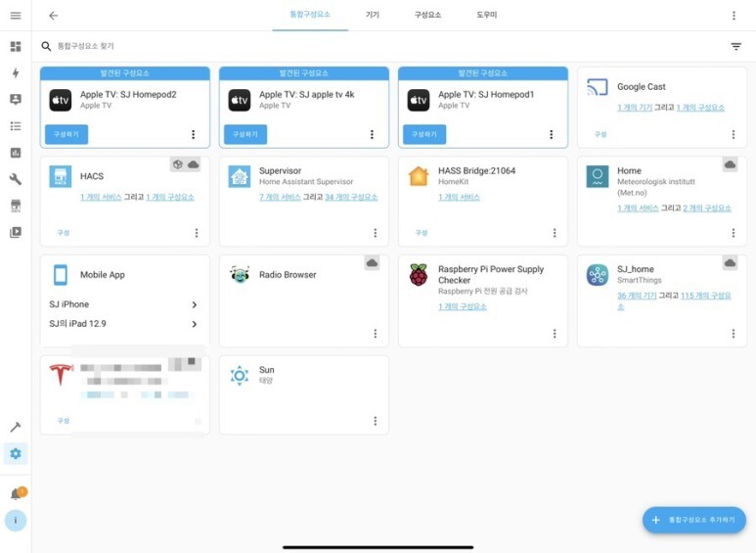This screenshot has width=756, height=553.
Task: Open Raspberry Pi 1개의 구성요소 link
Action: point(463,306)
